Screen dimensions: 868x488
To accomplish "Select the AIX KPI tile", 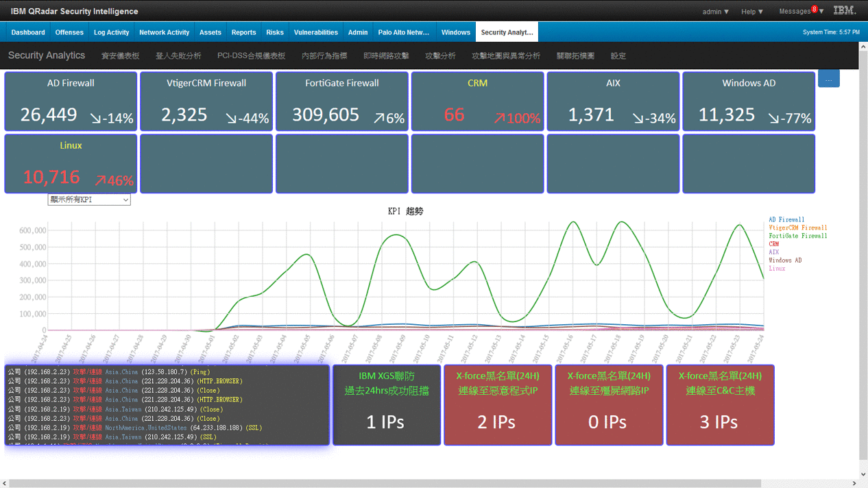I will click(614, 101).
